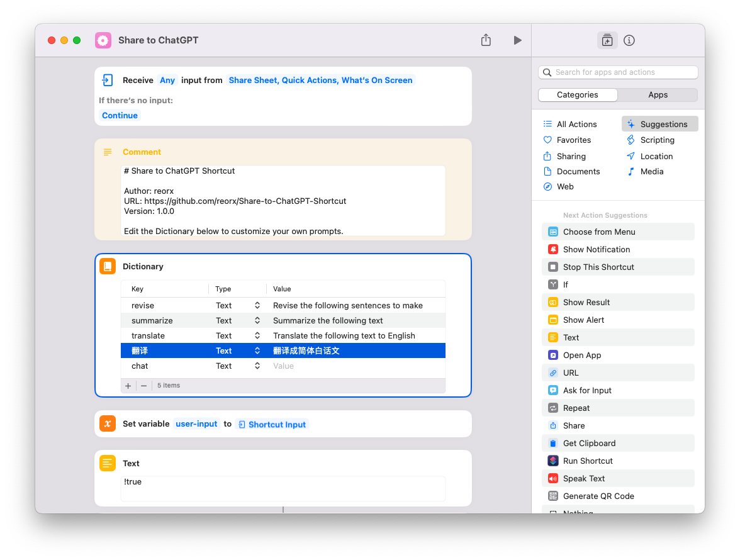This screenshot has width=740, height=560.
Task: Click the Share icon in the title bar
Action: coord(486,40)
